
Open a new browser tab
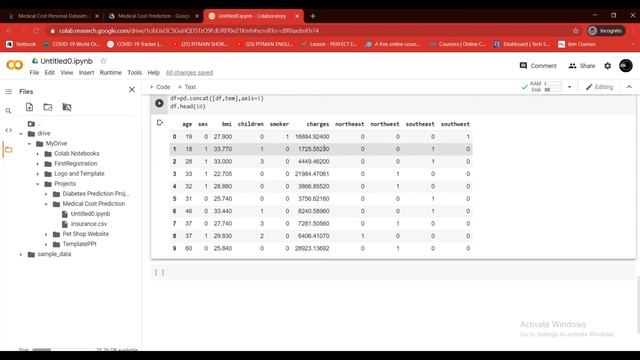tap(313, 16)
